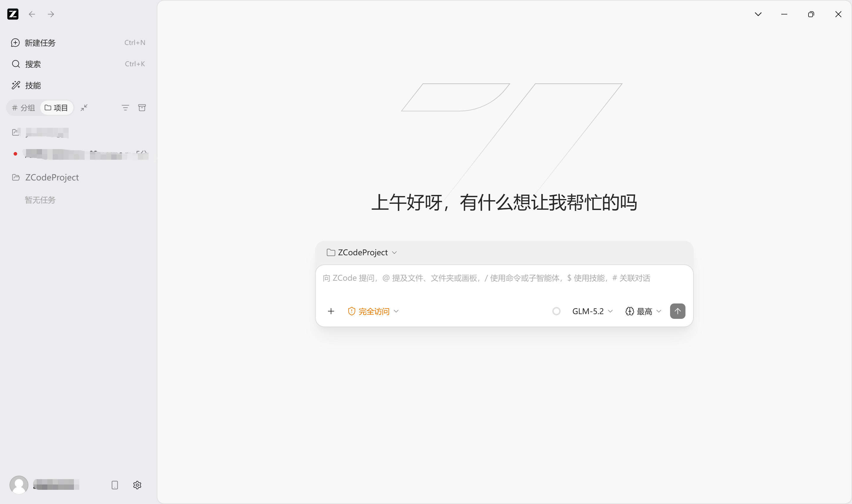Click the circular context usage indicator
Screen dimensions: 852x504
pyautogui.click(x=556, y=311)
